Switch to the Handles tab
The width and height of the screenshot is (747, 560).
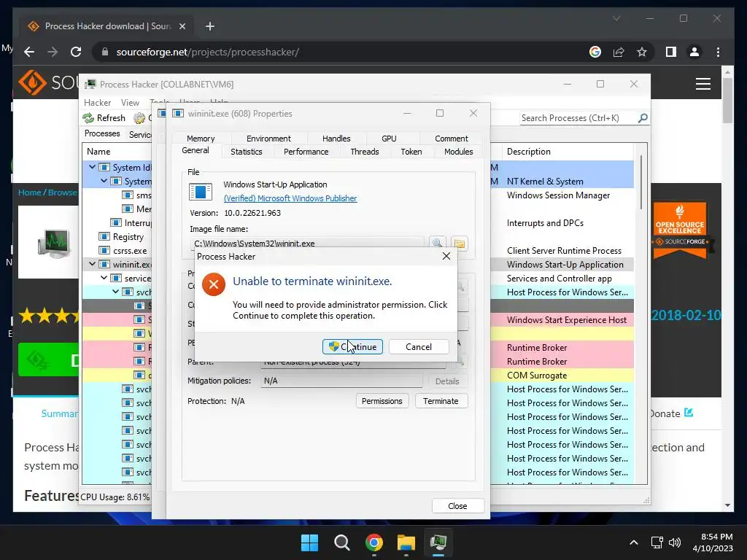click(x=336, y=139)
